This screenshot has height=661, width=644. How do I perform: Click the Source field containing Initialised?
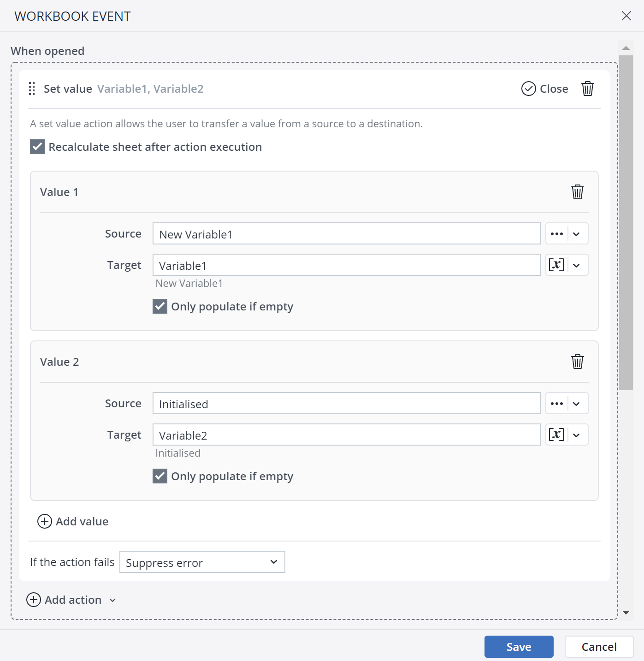click(347, 404)
